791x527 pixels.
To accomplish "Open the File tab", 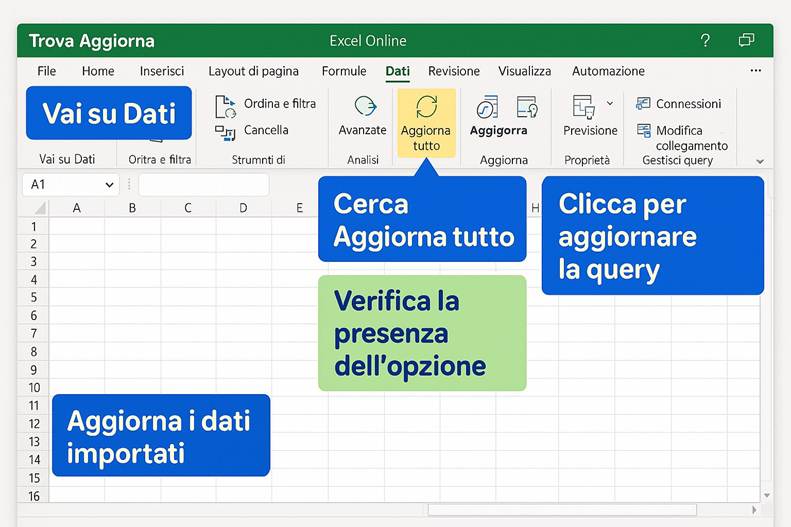I will [46, 71].
